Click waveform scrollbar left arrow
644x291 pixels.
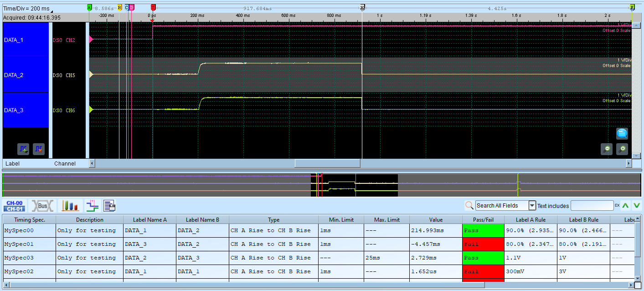pyautogui.click(x=92, y=163)
